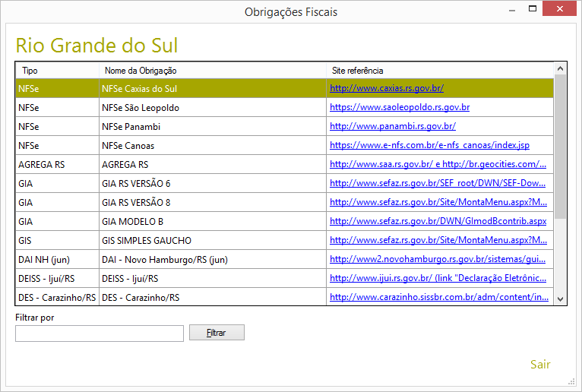Select the NFSe São Leopoldo cell
The height and width of the screenshot is (392, 582).
tap(213, 107)
